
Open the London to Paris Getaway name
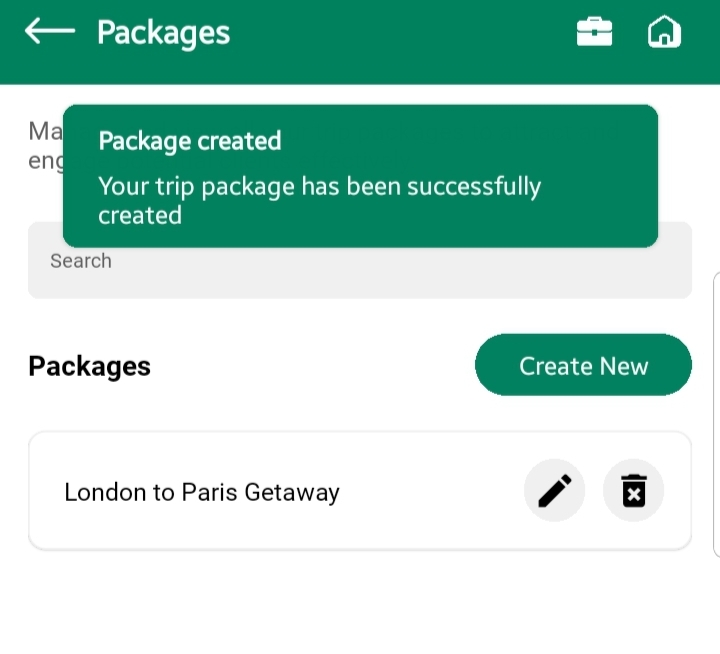[x=202, y=492]
